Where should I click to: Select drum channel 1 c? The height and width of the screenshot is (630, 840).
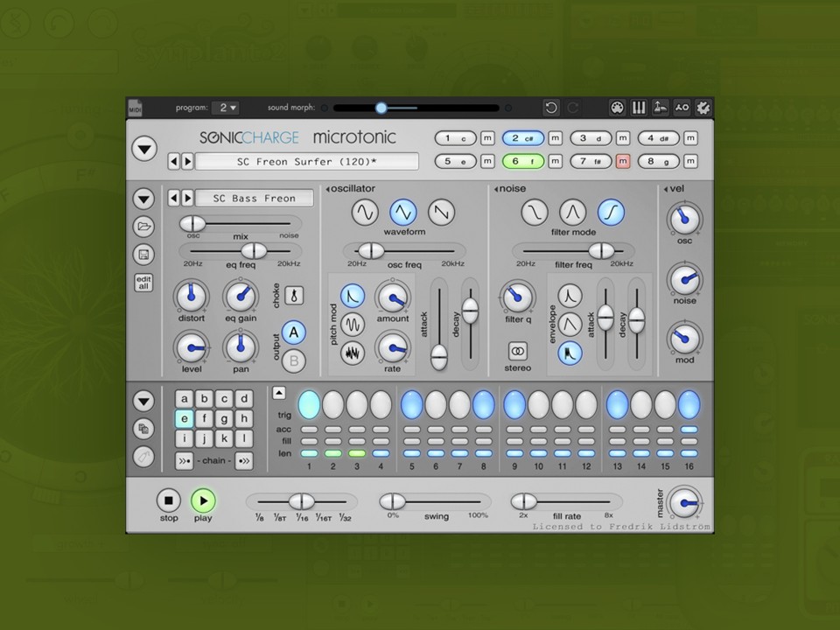coord(455,138)
